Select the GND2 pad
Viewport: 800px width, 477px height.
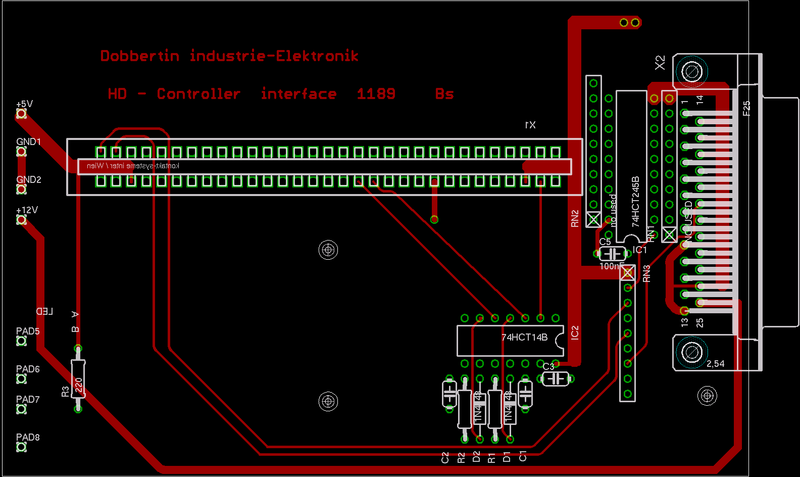pos(20,192)
